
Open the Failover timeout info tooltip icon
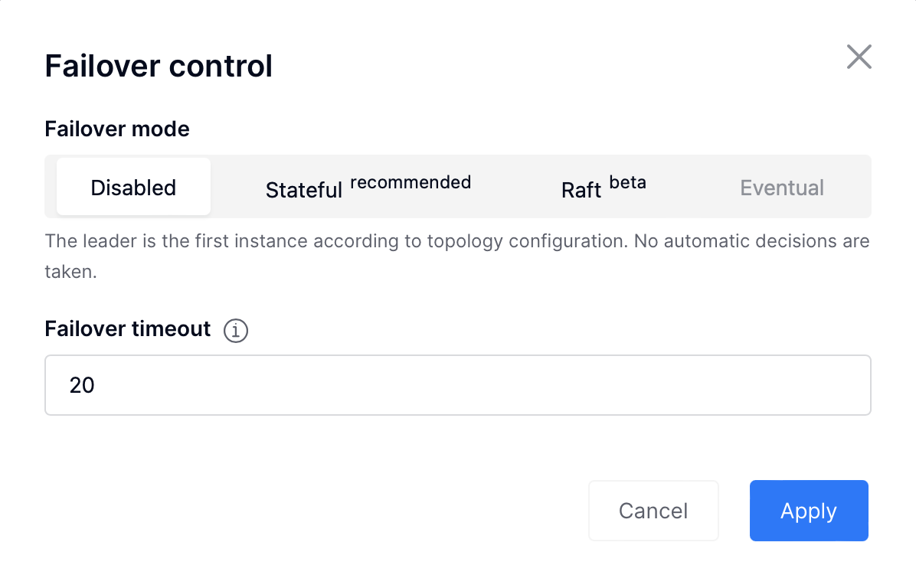point(235,331)
